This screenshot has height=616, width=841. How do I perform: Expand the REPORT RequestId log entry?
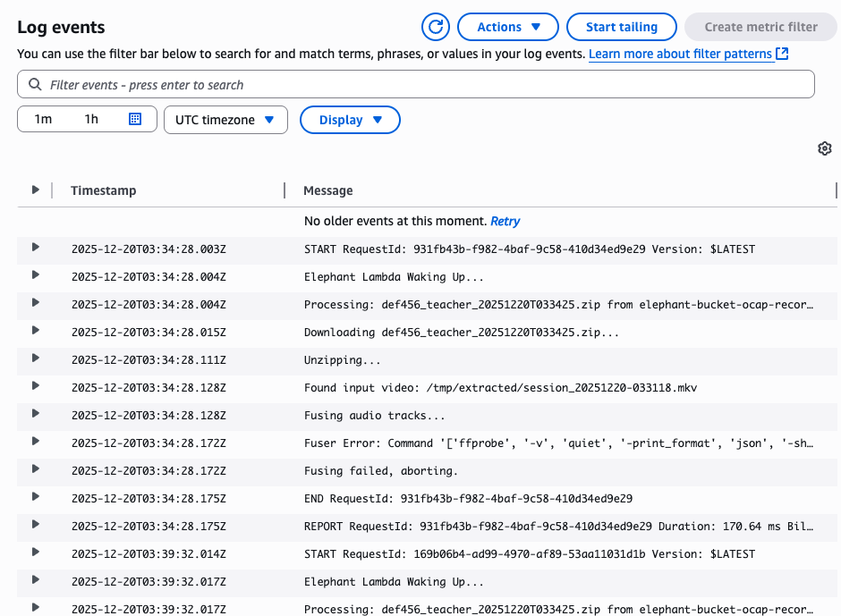35,527
